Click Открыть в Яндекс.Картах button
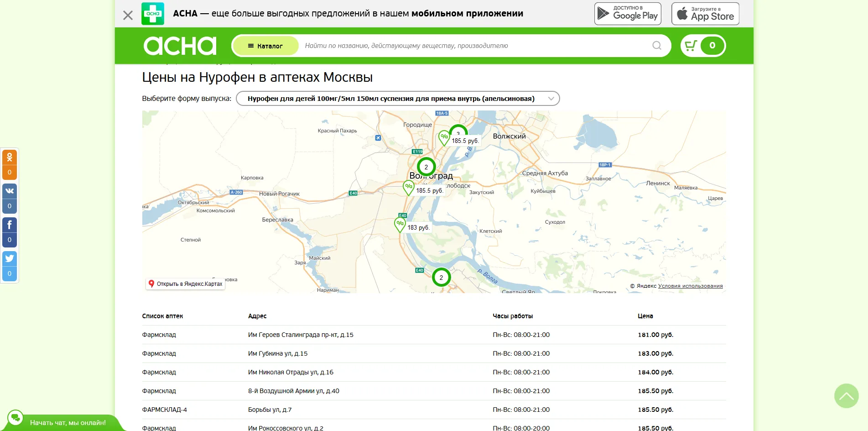 point(185,284)
